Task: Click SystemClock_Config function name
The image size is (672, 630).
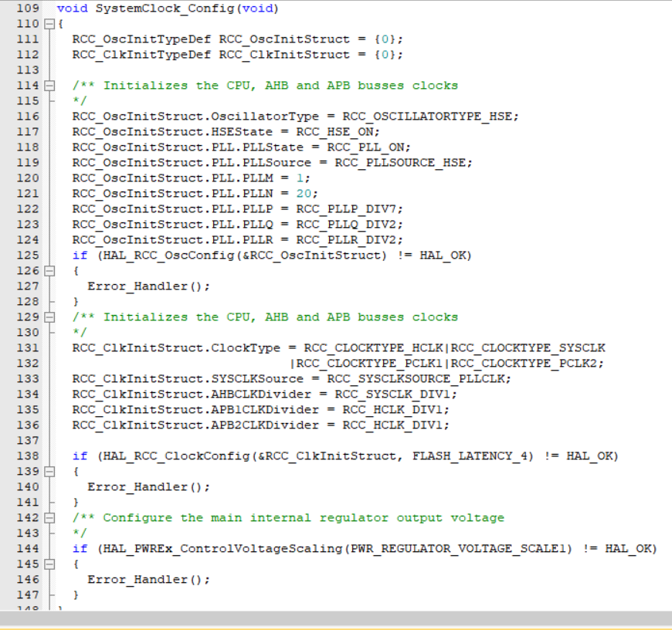Action: click(165, 8)
